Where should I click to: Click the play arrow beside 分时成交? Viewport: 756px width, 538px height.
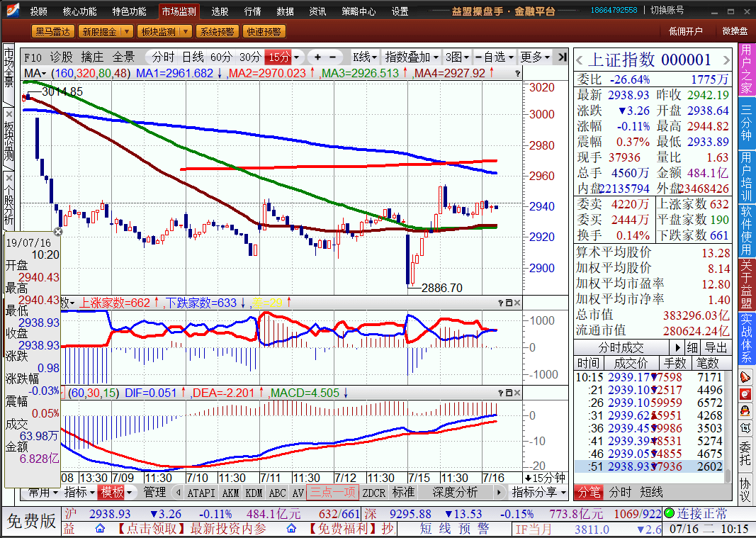pos(677,347)
